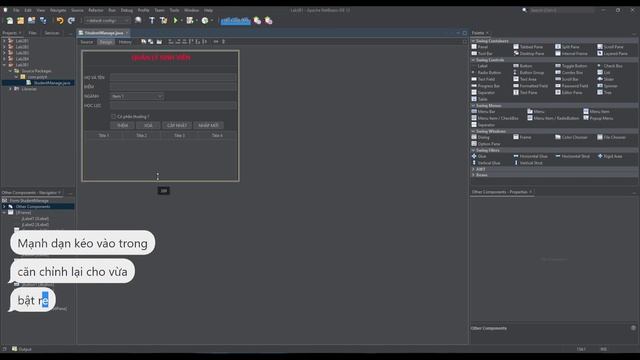The height and width of the screenshot is (360, 640).
Task: Click the HỌ VÀ TÊN text field
Action: click(173, 77)
